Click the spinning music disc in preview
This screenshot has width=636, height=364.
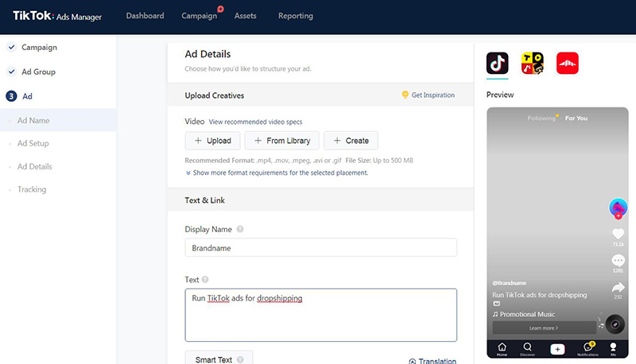click(615, 324)
